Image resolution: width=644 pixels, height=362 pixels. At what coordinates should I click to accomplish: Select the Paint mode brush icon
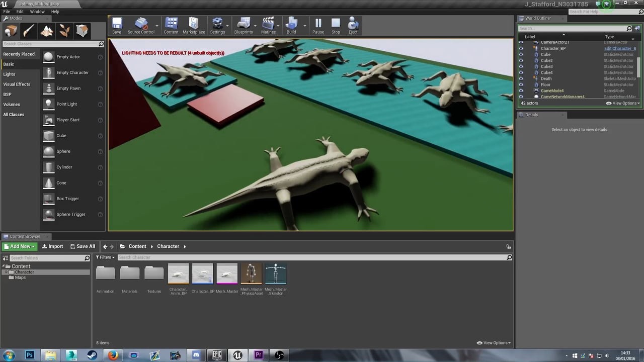click(28, 30)
